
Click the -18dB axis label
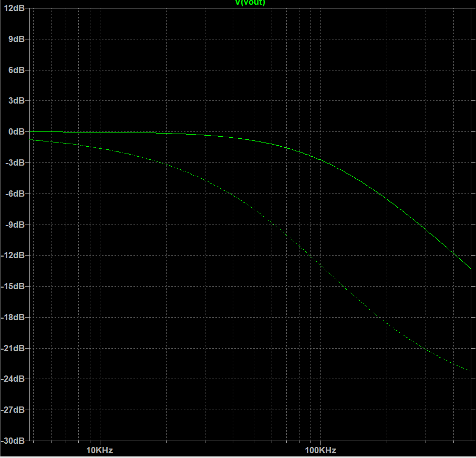[x=13, y=317]
